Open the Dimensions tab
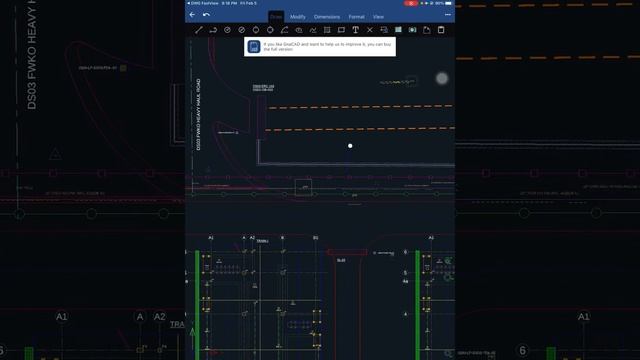This screenshot has height=360, width=640. (x=327, y=17)
